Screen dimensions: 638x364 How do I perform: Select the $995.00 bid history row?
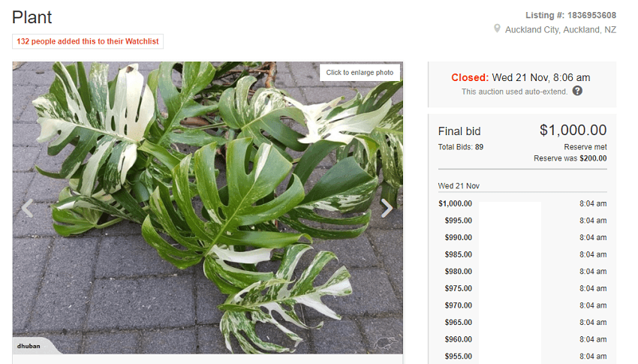(522, 221)
